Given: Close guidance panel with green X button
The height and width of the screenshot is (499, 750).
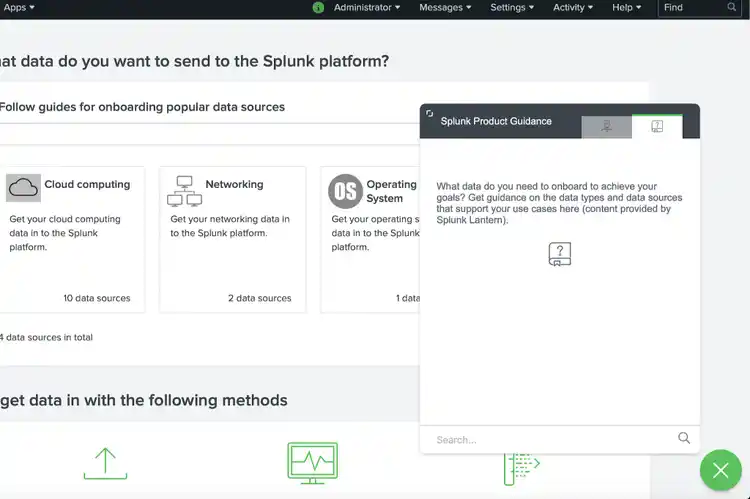Looking at the screenshot, I should 720,470.
